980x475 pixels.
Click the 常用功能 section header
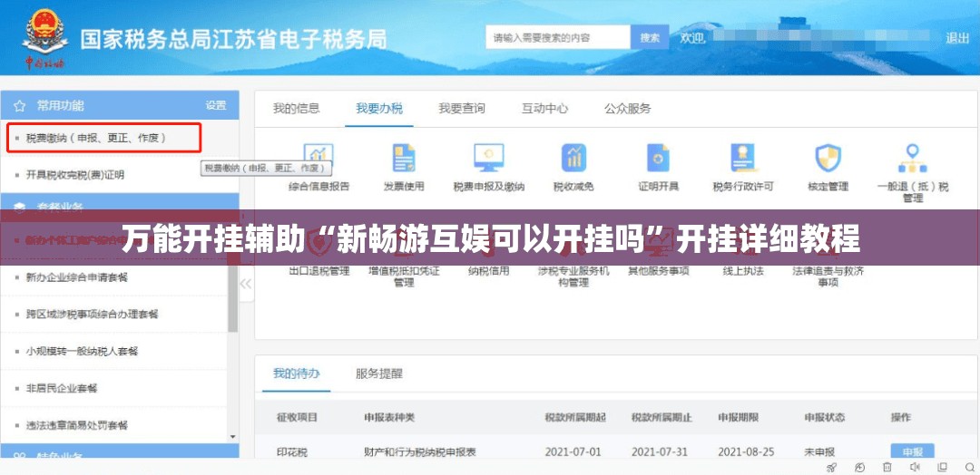(120, 105)
